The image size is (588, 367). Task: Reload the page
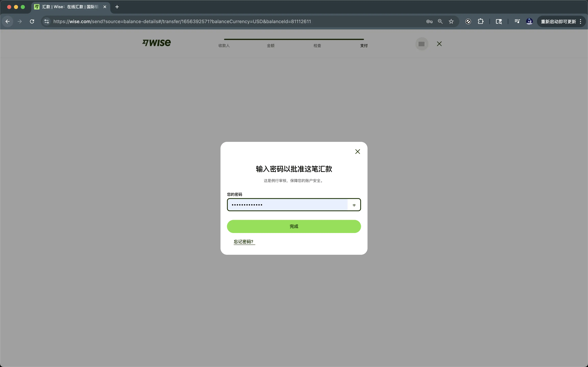coord(32,22)
